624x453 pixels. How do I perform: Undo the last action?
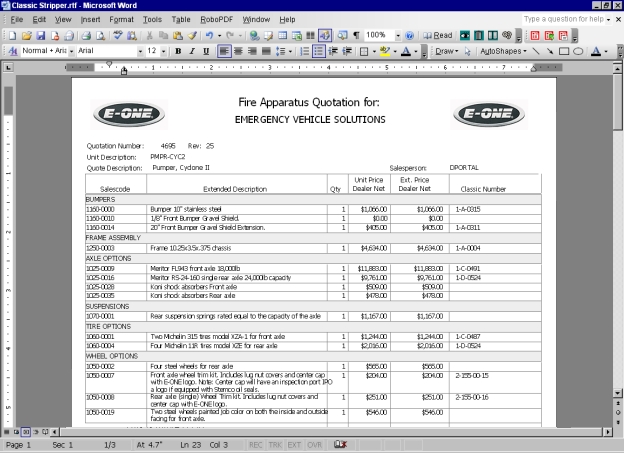coord(209,36)
